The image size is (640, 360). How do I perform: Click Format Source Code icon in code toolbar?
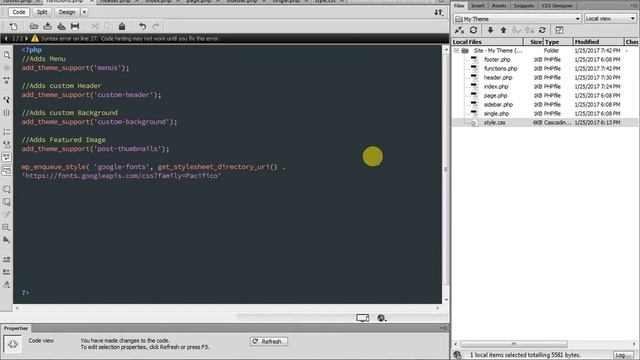(7, 284)
